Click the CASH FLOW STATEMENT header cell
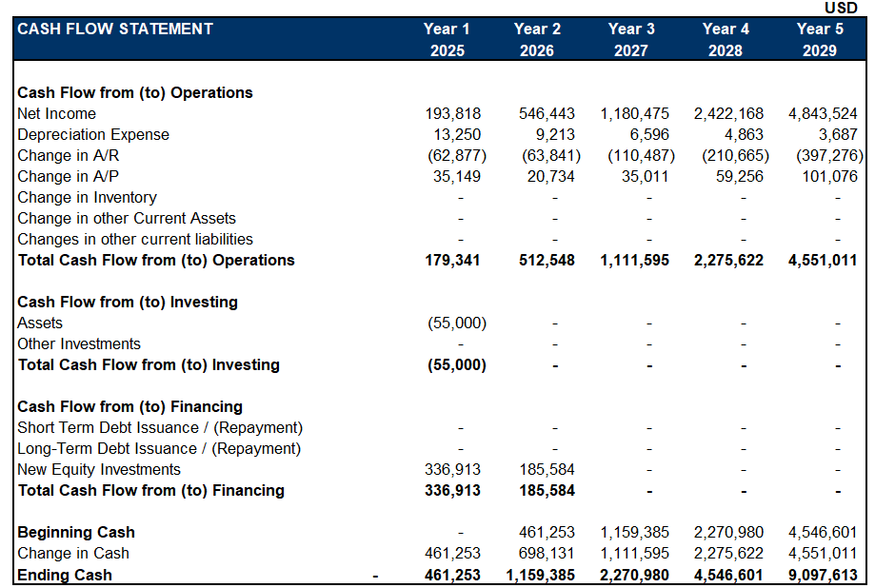 (x=115, y=29)
